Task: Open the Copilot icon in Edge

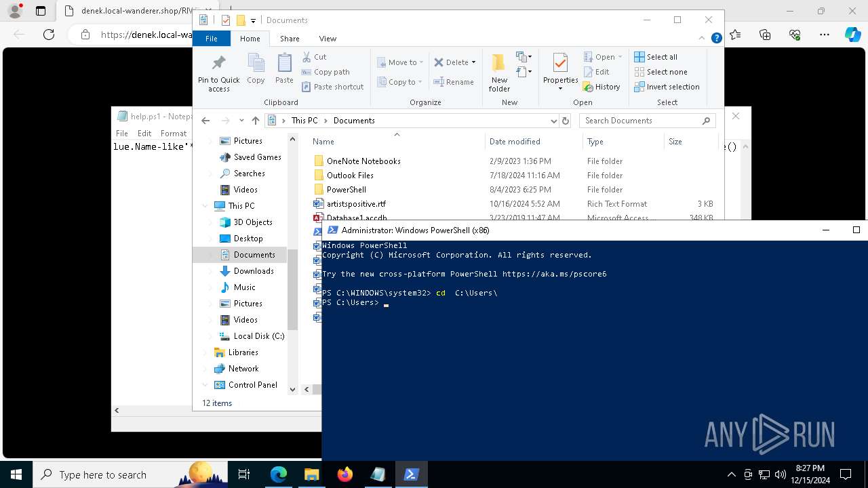Action: 852,35
